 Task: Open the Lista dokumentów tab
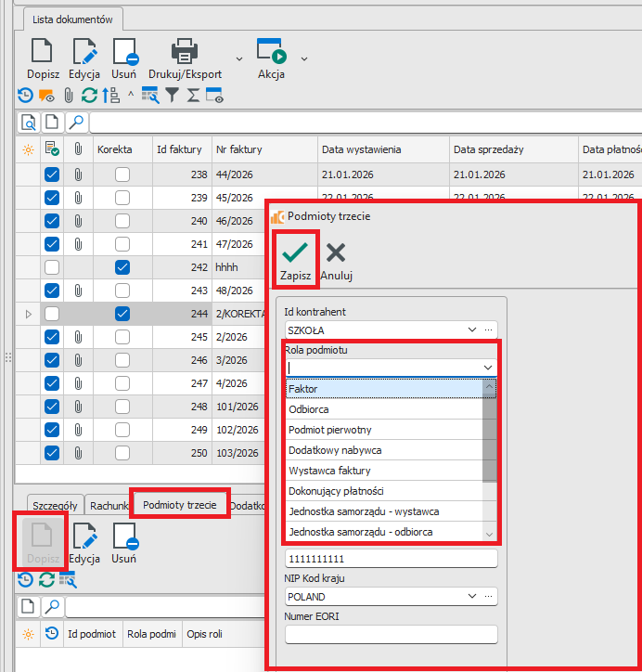[x=71, y=19]
